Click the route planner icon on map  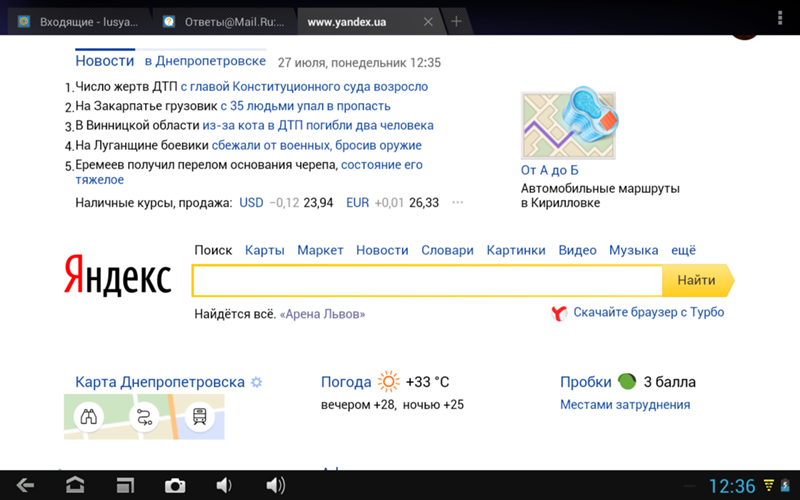144,417
